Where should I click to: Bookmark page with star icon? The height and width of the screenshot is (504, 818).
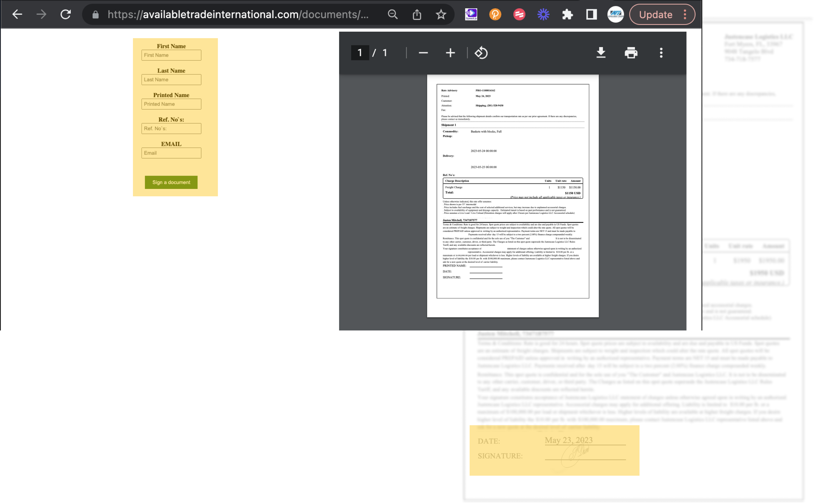point(441,14)
